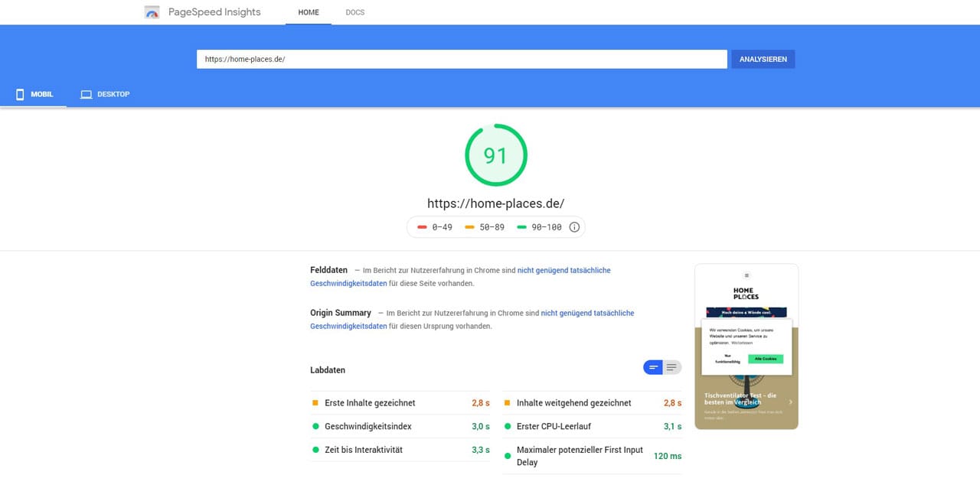Click the Labdaten heading
980x488 pixels.
[x=328, y=370]
